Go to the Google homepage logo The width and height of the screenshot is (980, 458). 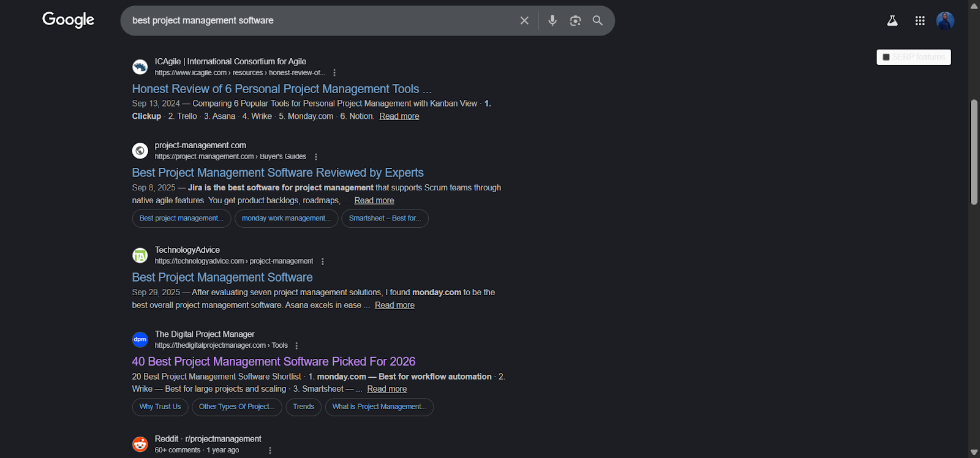[x=68, y=20]
